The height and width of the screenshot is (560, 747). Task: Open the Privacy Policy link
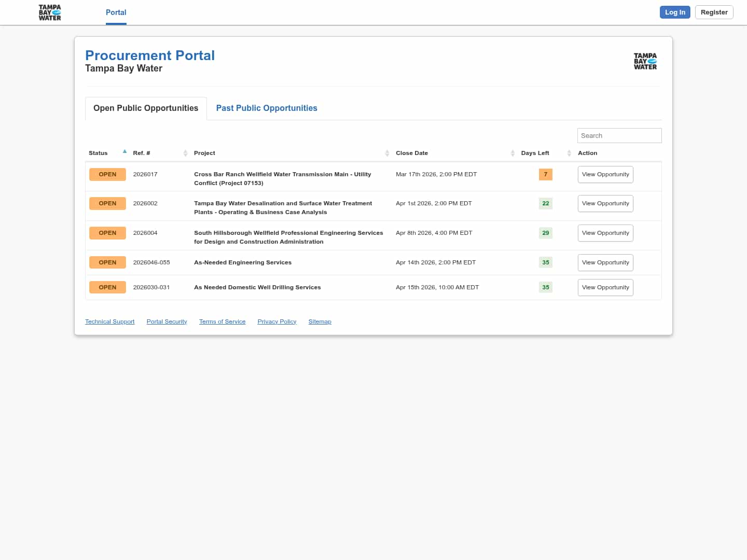(x=276, y=322)
